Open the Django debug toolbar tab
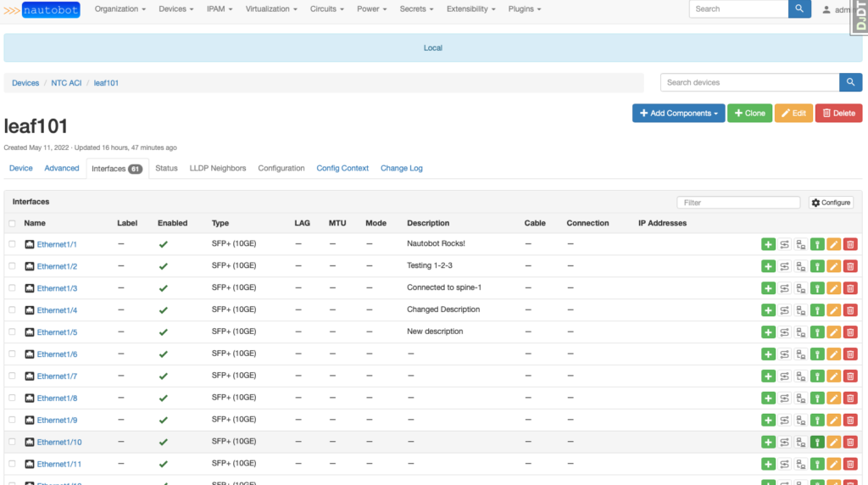This screenshot has height=485, width=868. [860, 17]
